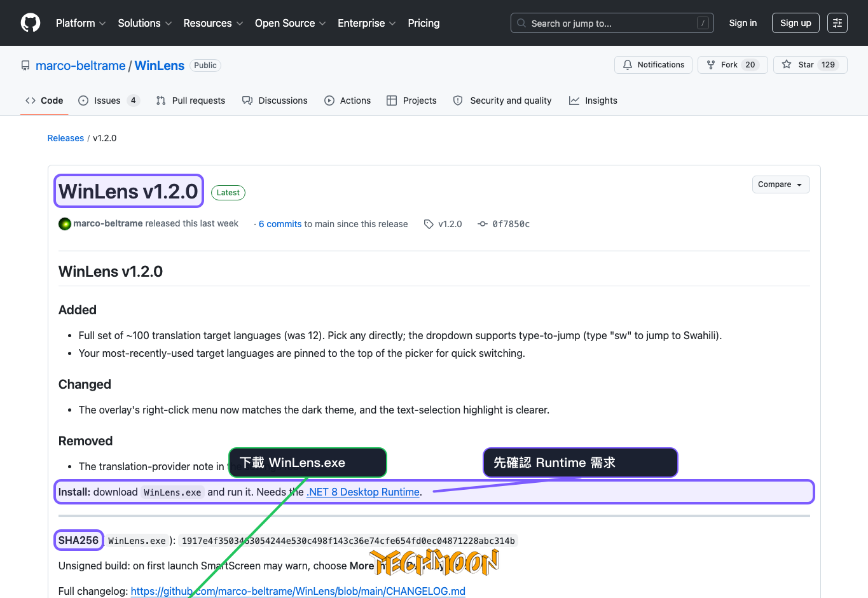Screen dimensions: 868x598
Task: Go to Releases breadcrumb link
Action: [65, 138]
